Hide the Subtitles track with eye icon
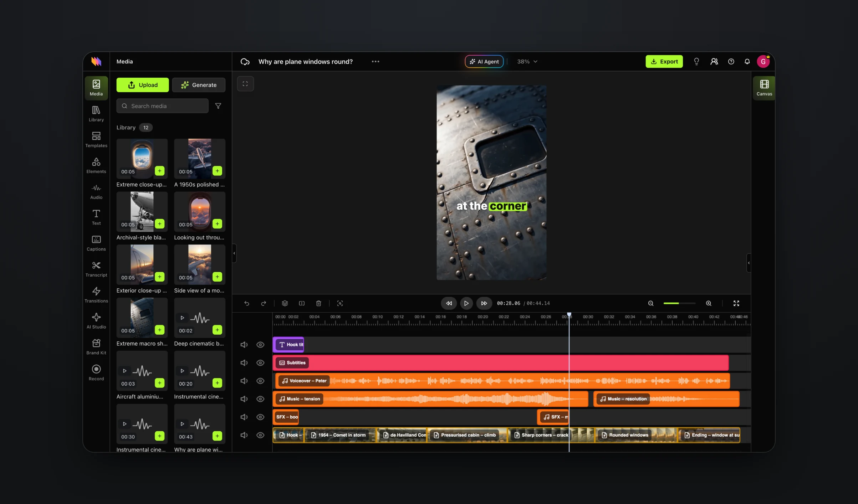Image resolution: width=858 pixels, height=504 pixels. (x=260, y=363)
